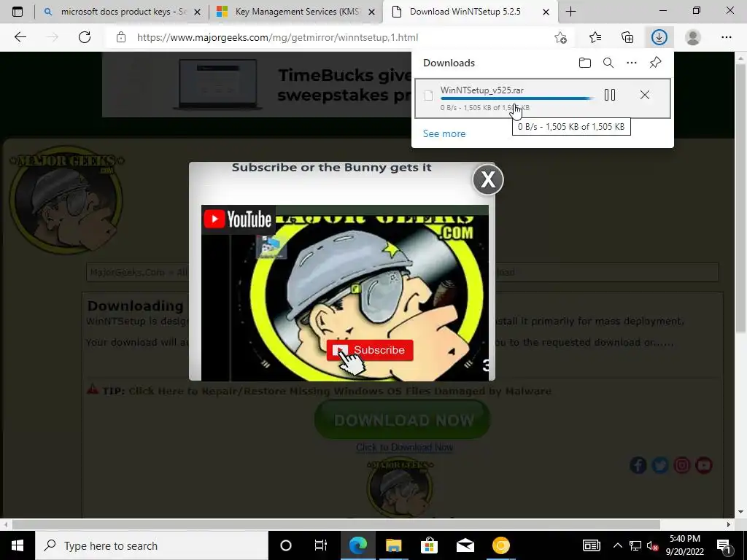Close the microsoft docs product keys tab
Viewport: 747px width, 560px height.
pyautogui.click(x=197, y=12)
